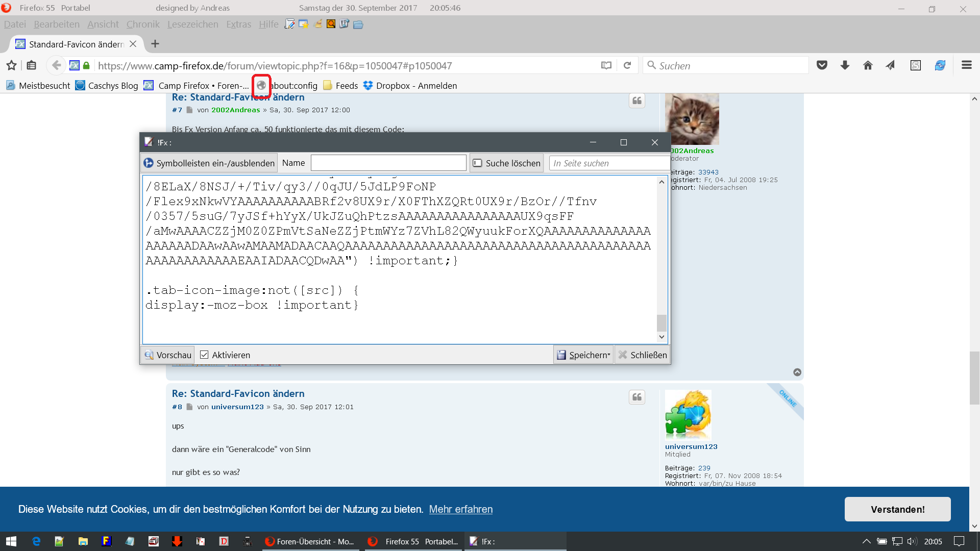Expand the Speichern dropdown

(608, 355)
